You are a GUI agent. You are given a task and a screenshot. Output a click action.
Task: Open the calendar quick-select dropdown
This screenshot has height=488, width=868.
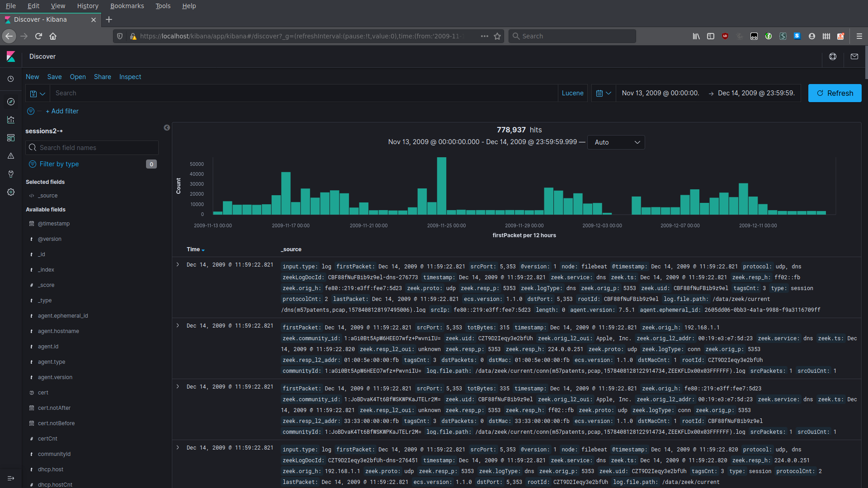tap(603, 93)
